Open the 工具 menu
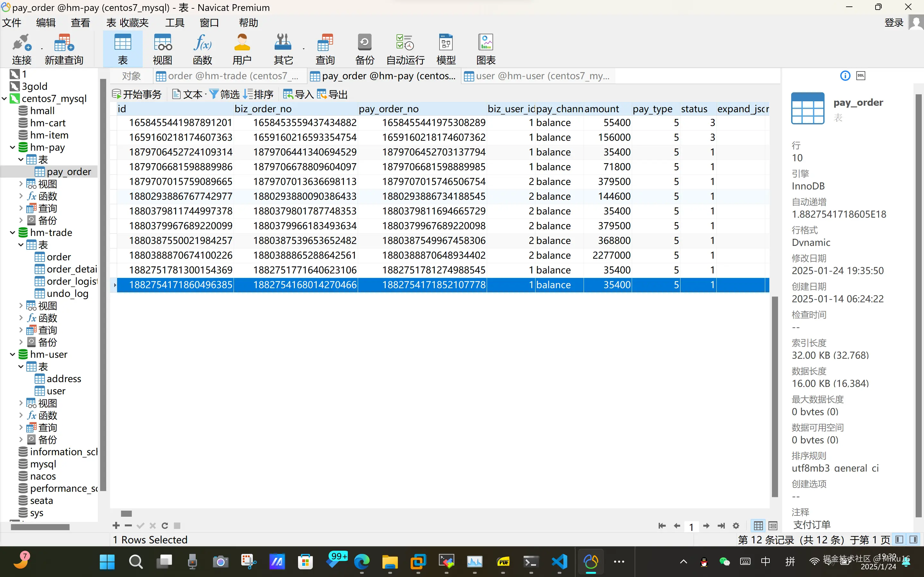 coord(175,23)
